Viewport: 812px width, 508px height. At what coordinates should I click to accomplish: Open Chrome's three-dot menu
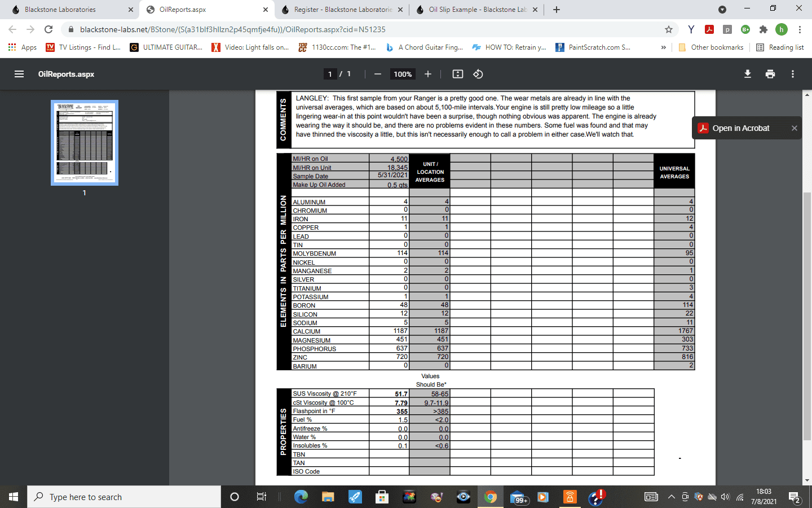tap(800, 29)
